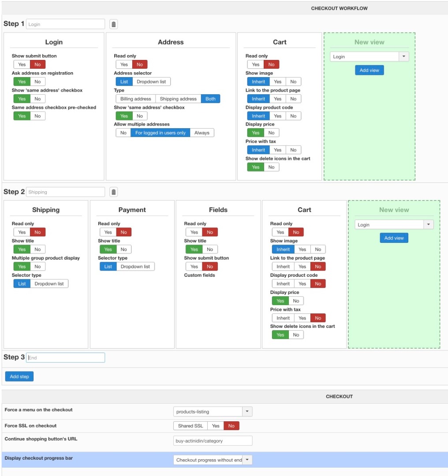Set Address Read only to Yes
This screenshot has width=448, height=476.
point(124,64)
